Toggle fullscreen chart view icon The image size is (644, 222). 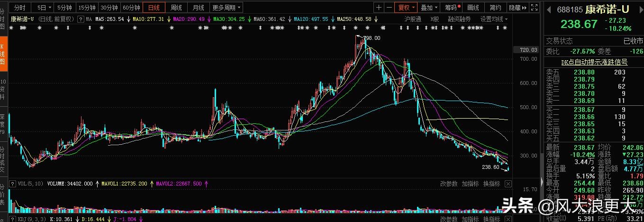[x=534, y=8]
